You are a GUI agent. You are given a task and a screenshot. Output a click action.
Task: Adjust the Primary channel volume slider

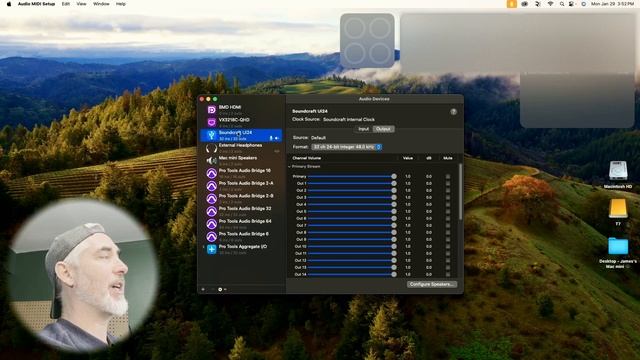(352, 177)
